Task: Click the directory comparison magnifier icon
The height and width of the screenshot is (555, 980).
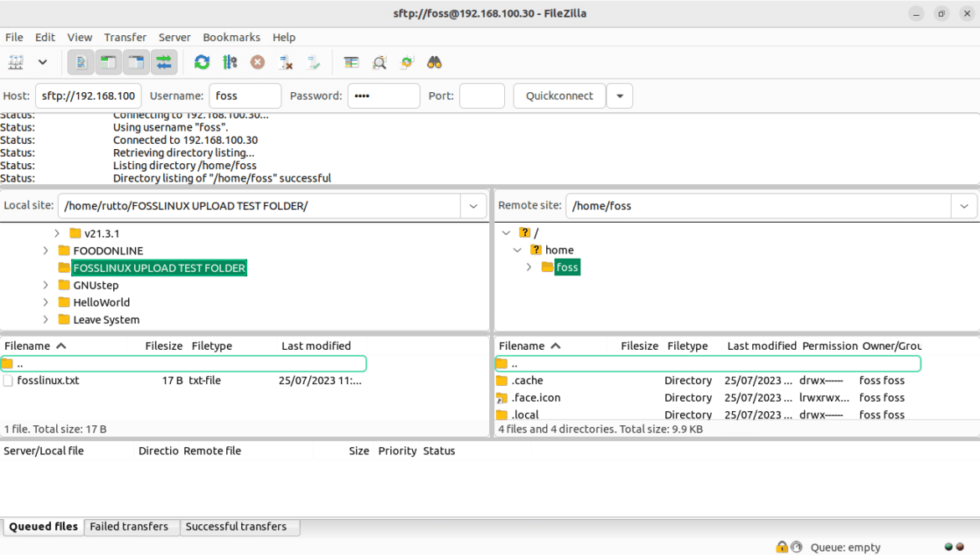Action: coord(379,63)
